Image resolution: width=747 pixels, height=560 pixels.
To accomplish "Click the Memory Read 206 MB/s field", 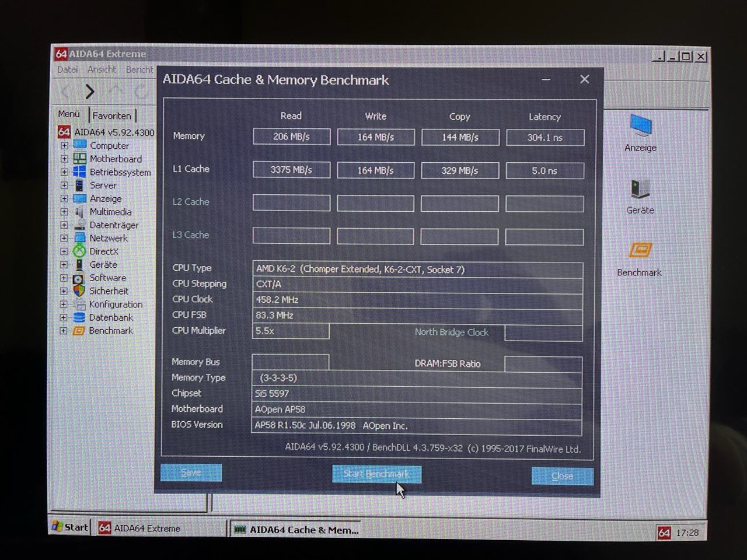I will coord(291,136).
